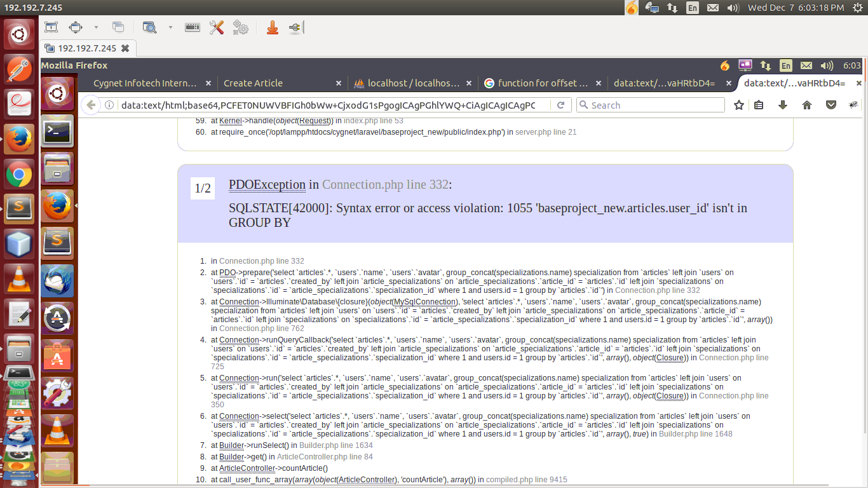Go to Firefox home page icon
Screen dimensions: 868x488
tap(807, 105)
